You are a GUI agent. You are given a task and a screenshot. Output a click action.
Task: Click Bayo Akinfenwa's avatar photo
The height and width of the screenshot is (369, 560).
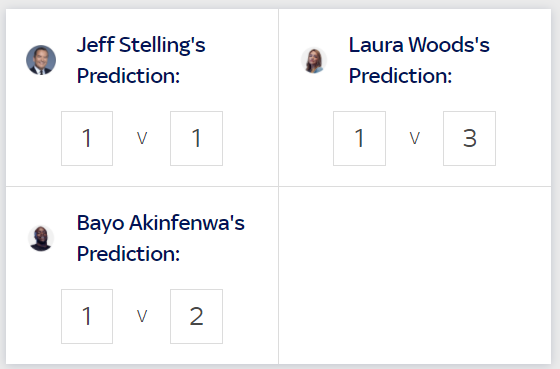tap(41, 238)
